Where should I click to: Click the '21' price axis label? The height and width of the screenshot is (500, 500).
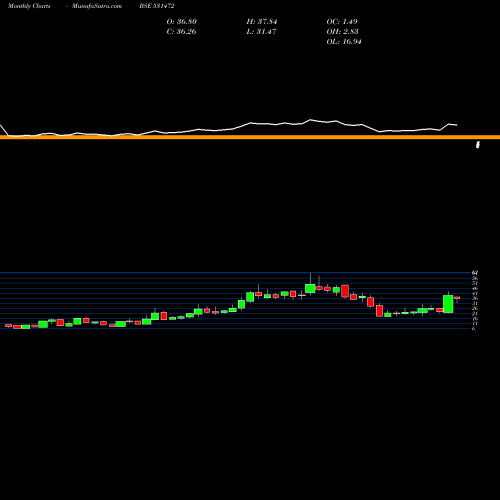[475, 313]
